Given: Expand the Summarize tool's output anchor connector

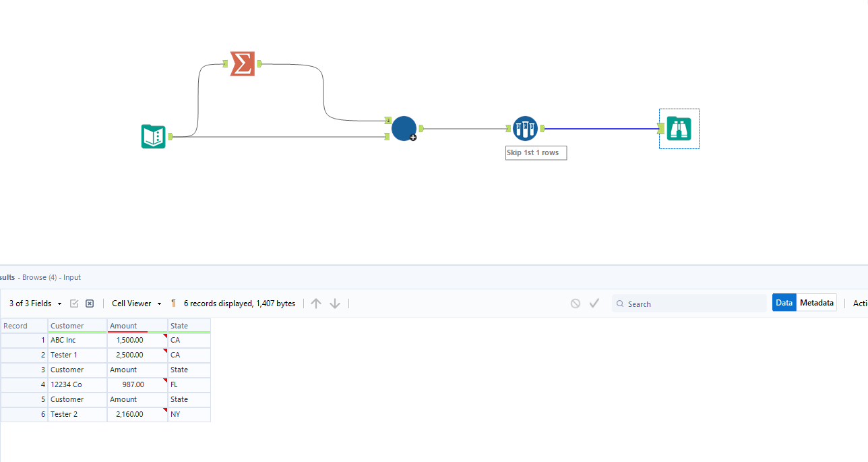Looking at the screenshot, I should [259, 63].
